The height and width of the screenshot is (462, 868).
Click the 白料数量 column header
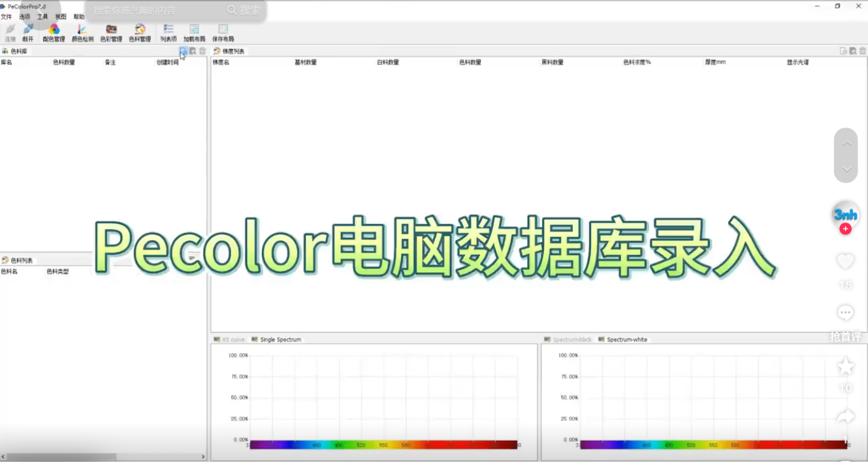coord(388,63)
